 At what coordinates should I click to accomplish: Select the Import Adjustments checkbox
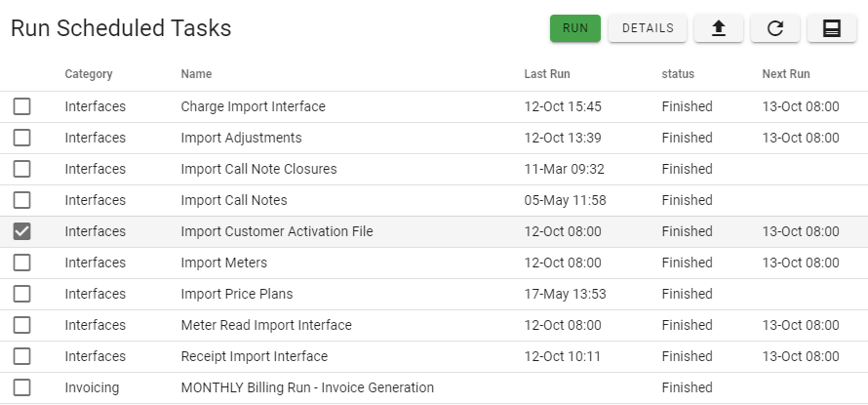point(21,138)
